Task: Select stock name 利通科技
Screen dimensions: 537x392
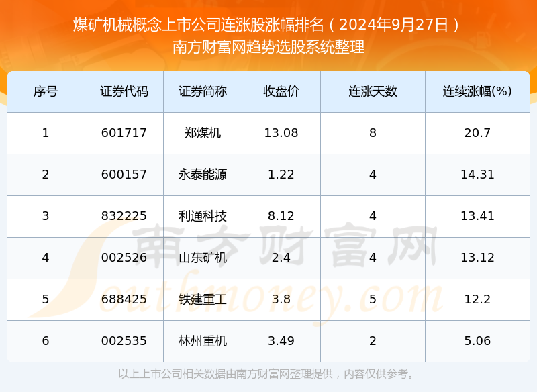Action: (203, 216)
